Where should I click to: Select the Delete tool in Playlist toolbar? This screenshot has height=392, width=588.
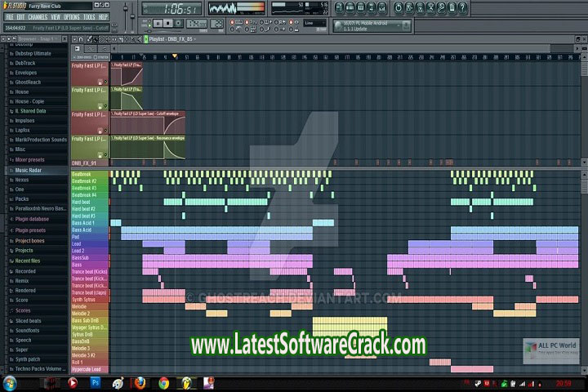(101, 39)
